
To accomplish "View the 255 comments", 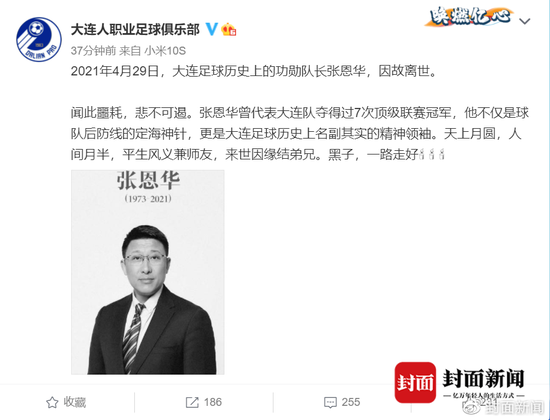I will pyautogui.click(x=351, y=402).
